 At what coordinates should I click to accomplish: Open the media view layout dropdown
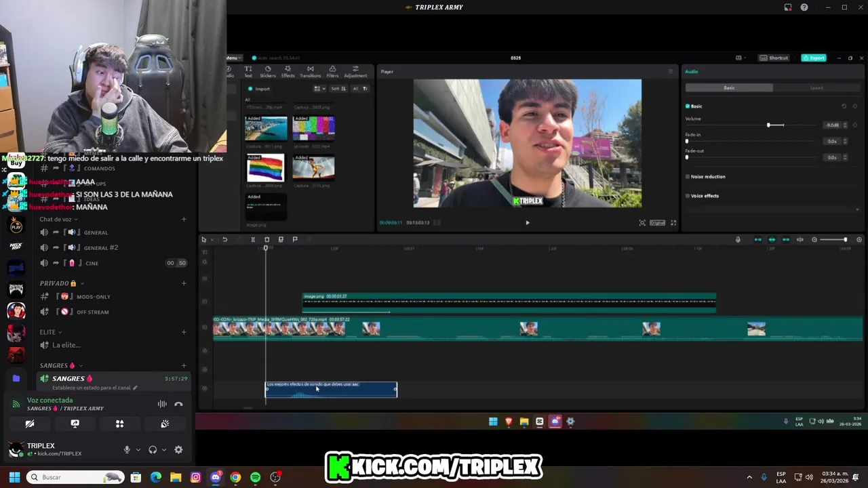click(x=320, y=89)
